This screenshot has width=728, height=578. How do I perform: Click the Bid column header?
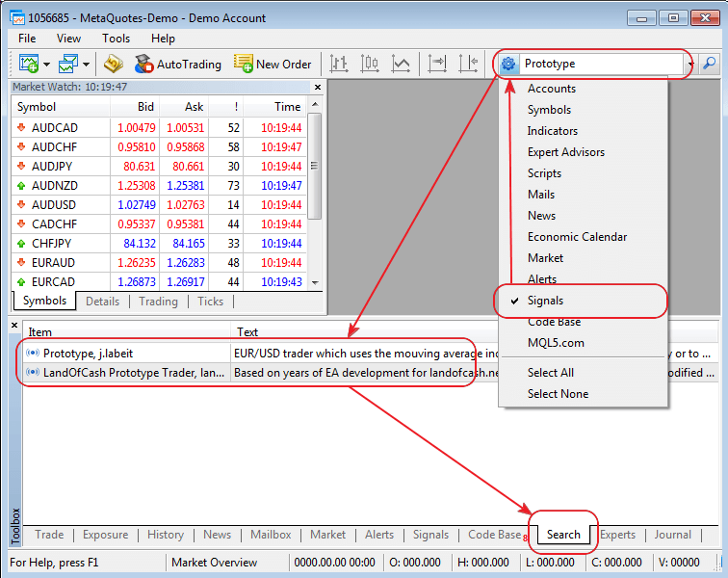pyautogui.click(x=135, y=107)
